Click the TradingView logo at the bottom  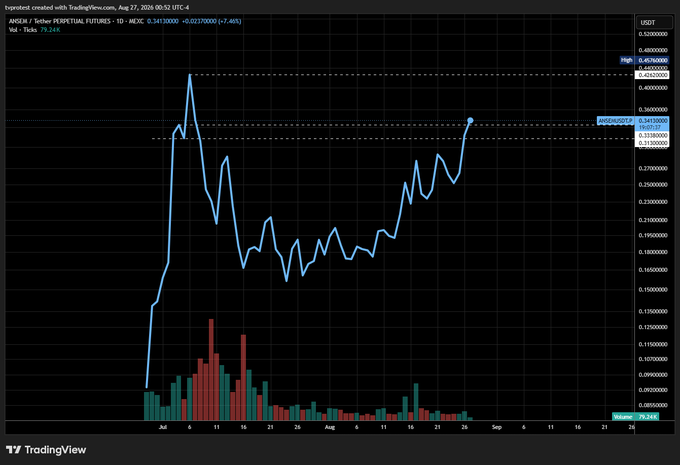pyautogui.click(x=46, y=450)
